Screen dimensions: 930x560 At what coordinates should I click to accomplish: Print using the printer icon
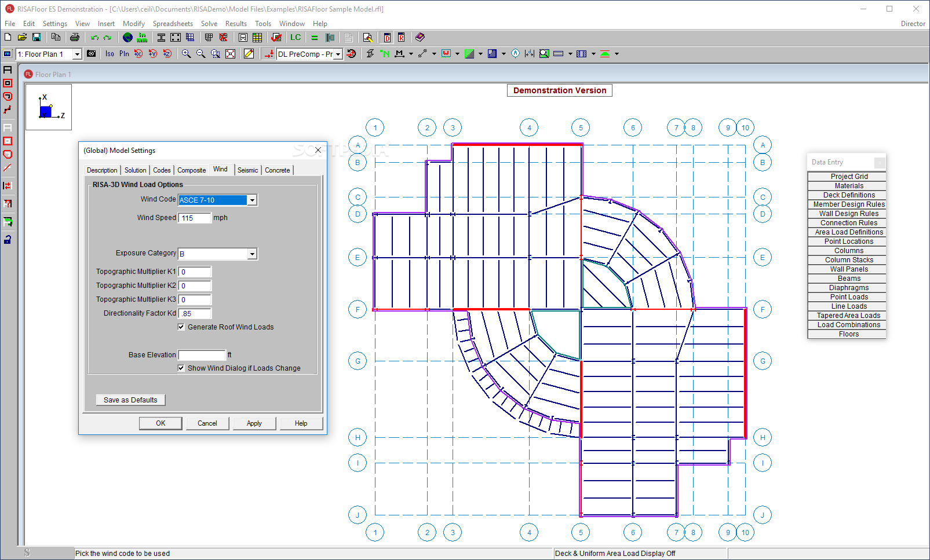pyautogui.click(x=75, y=37)
